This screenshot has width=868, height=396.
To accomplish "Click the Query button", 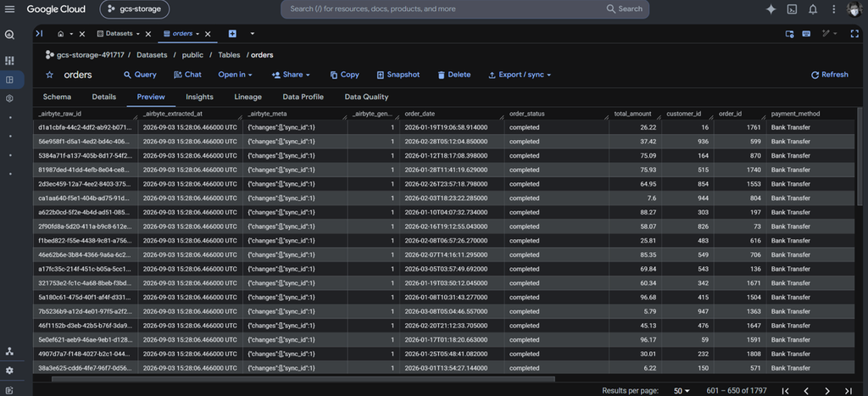I will click(140, 75).
